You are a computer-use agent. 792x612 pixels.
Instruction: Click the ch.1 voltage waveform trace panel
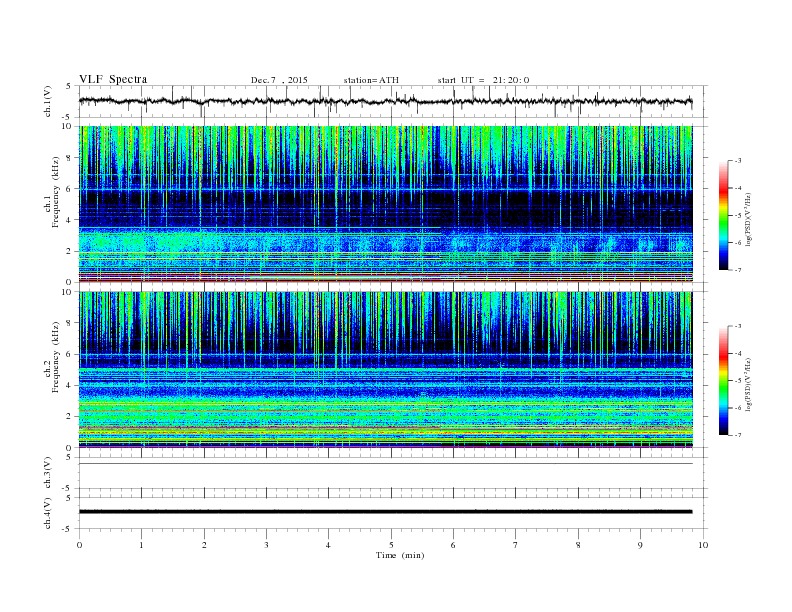(x=393, y=101)
